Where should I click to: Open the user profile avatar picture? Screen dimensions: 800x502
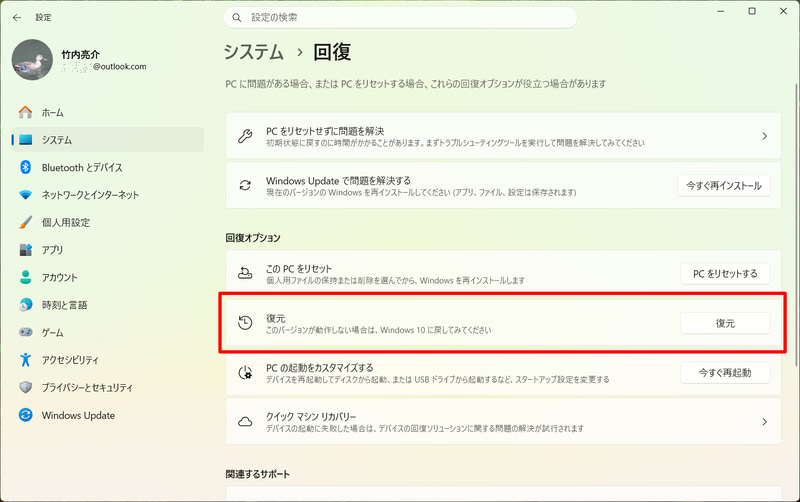32,60
